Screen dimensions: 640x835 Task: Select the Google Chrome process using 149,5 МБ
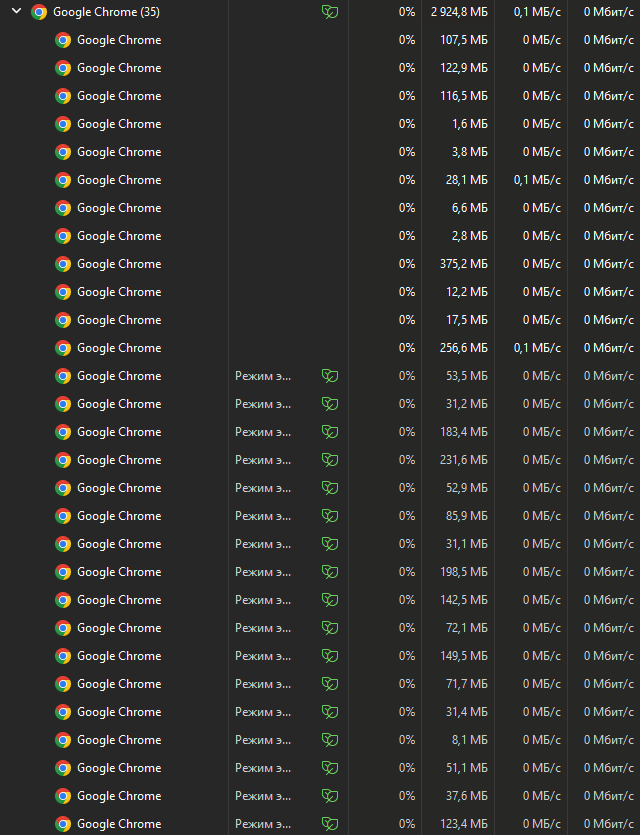point(119,656)
